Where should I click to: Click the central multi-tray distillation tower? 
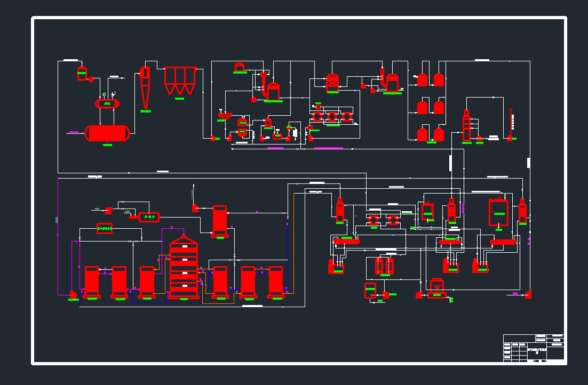click(184, 268)
